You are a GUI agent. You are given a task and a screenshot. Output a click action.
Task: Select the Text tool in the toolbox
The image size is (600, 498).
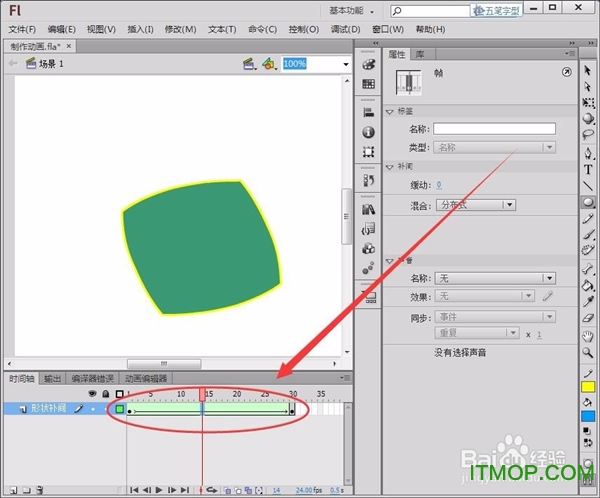click(588, 169)
